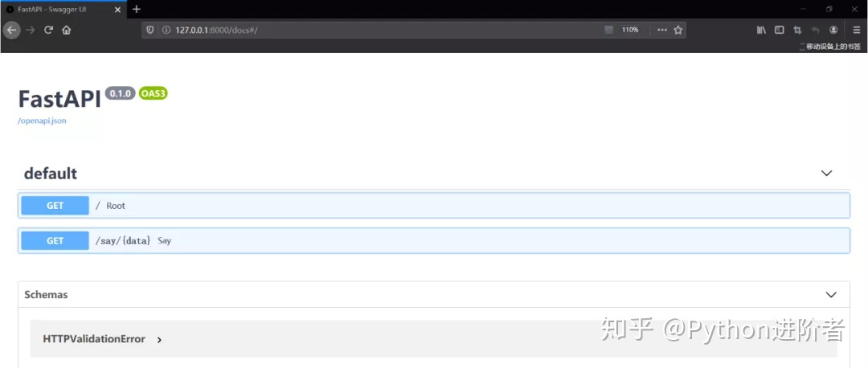Click the undo arrow toolbar icon
Screen dimensions: 868x368
click(816, 30)
